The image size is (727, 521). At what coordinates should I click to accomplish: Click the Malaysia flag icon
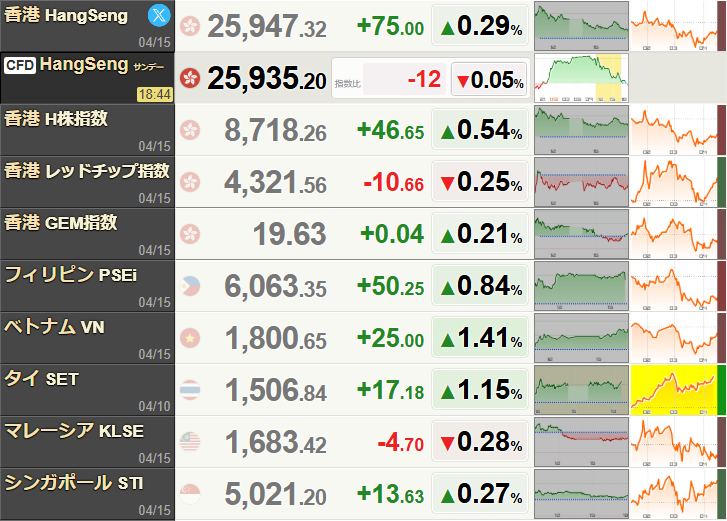[x=190, y=442]
